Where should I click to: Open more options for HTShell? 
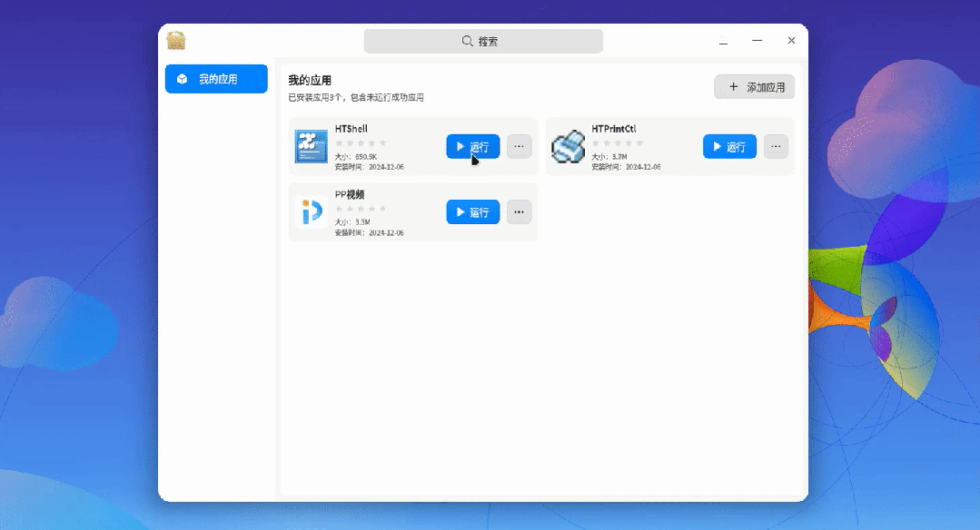coord(519,147)
